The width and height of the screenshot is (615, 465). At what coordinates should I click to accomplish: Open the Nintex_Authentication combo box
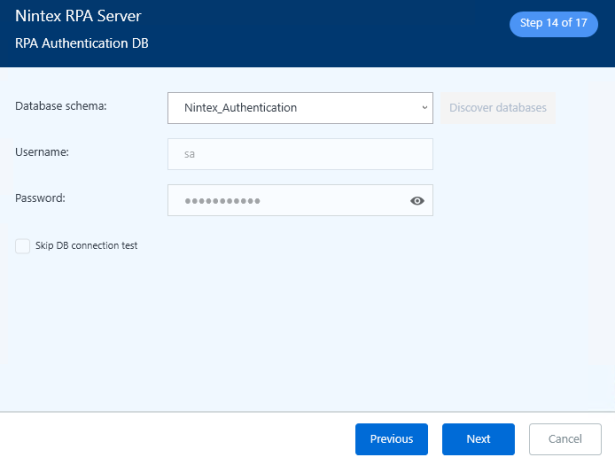(300, 108)
